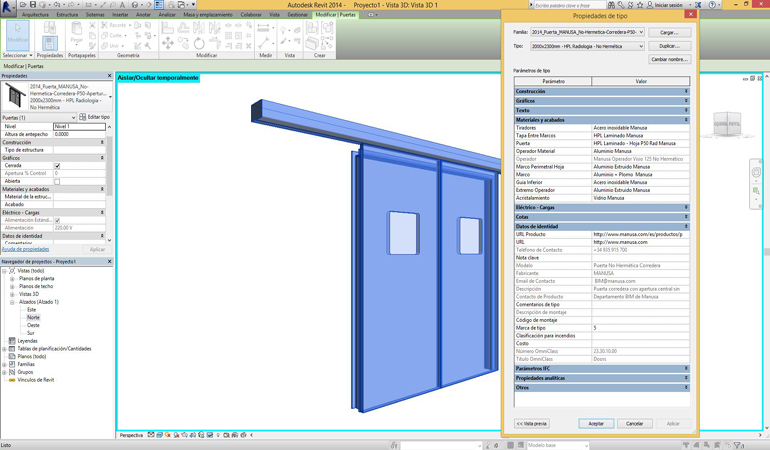Viewport: 770px width, 450px height.
Task: Click the Cambiar nombre... button
Action: (x=669, y=59)
